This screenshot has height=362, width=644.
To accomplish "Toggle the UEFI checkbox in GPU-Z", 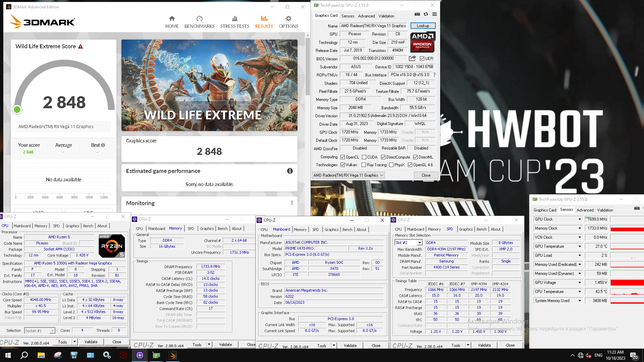I will point(422,59).
